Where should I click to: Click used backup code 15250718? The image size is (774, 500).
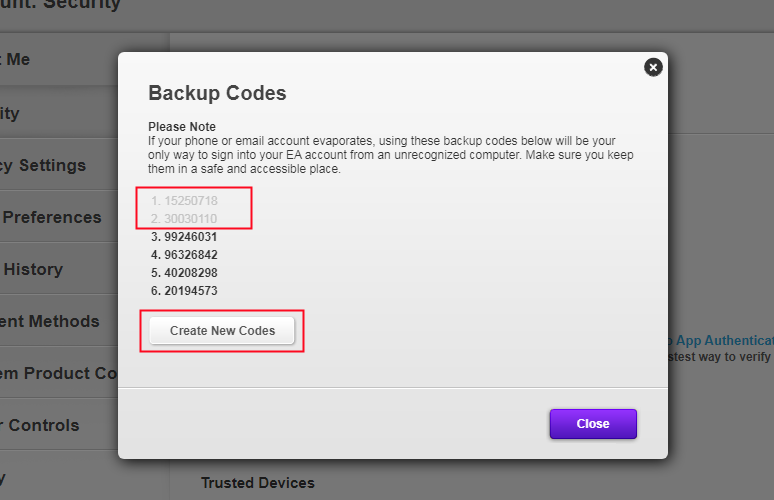pos(184,201)
